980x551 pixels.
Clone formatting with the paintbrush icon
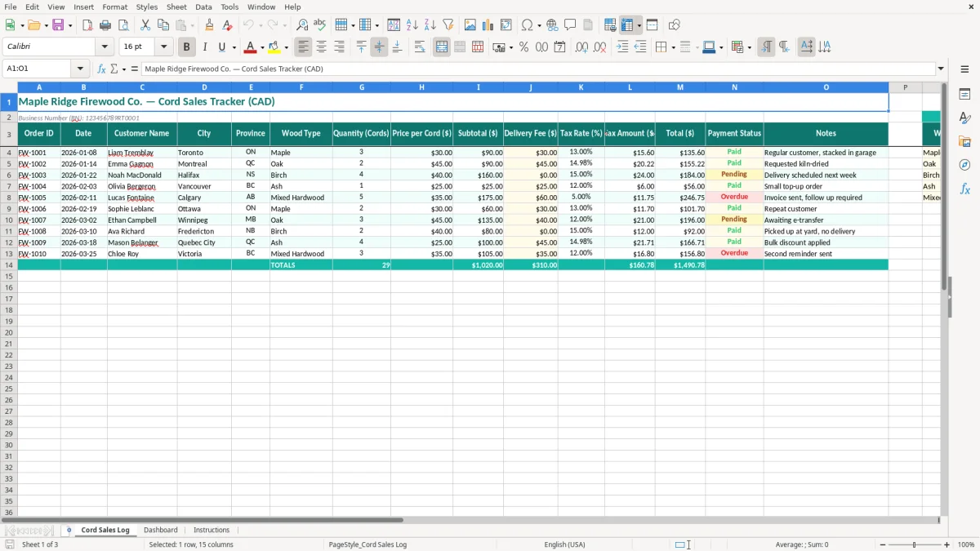tap(209, 25)
